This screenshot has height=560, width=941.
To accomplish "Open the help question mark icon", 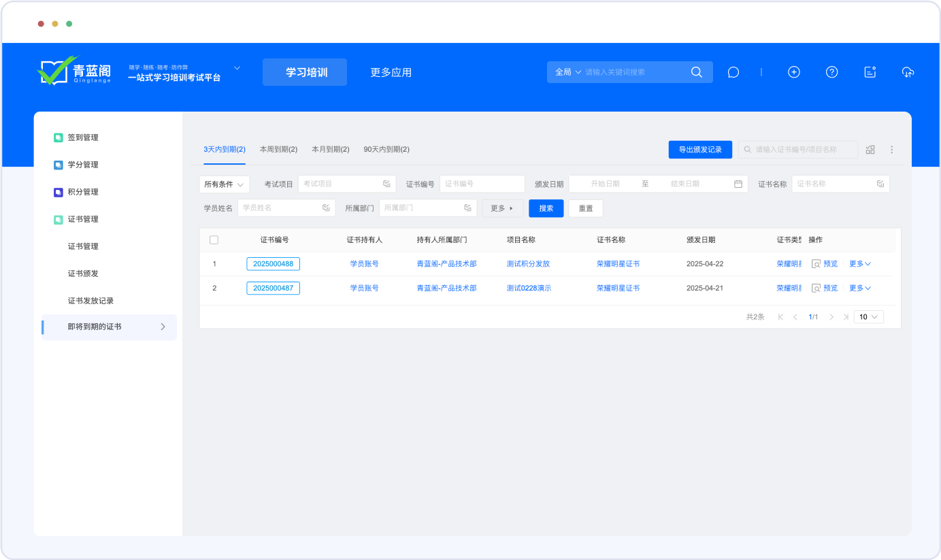I will tap(831, 72).
